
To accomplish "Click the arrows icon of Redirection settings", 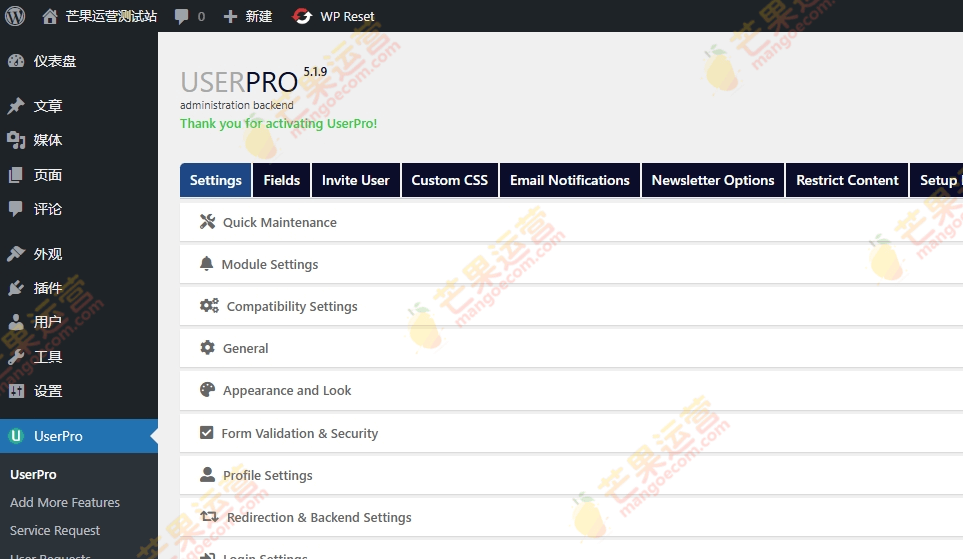I will point(209,517).
